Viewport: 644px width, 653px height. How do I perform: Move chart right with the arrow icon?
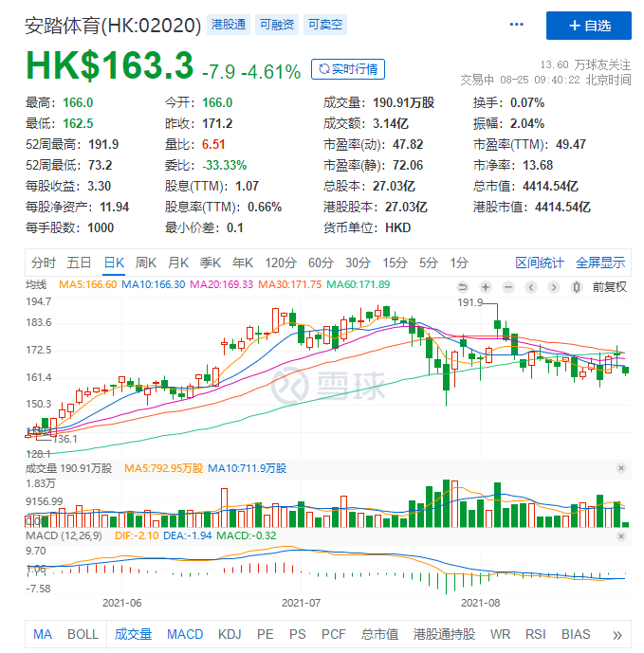tap(554, 287)
